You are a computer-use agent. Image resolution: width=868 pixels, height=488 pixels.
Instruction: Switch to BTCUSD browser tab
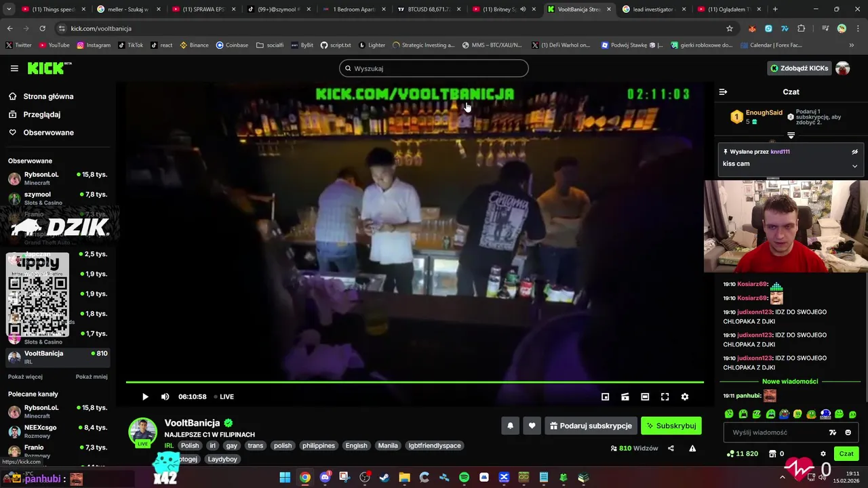pyautogui.click(x=429, y=9)
